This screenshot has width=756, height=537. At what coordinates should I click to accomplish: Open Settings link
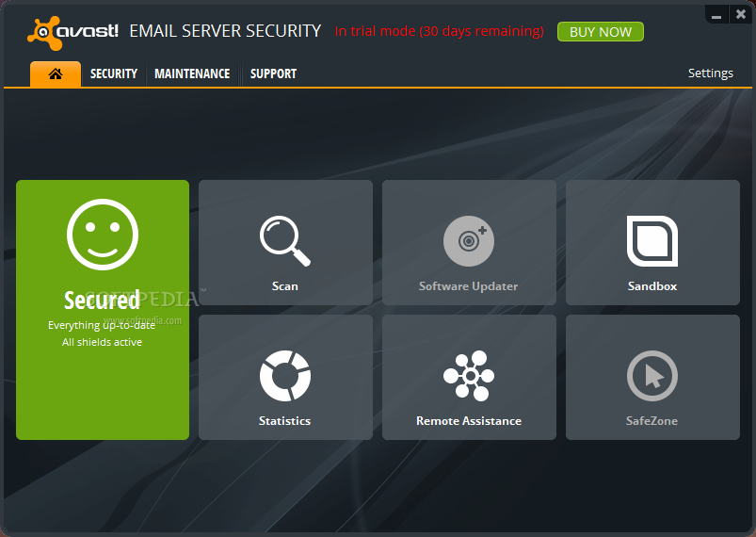coord(710,73)
